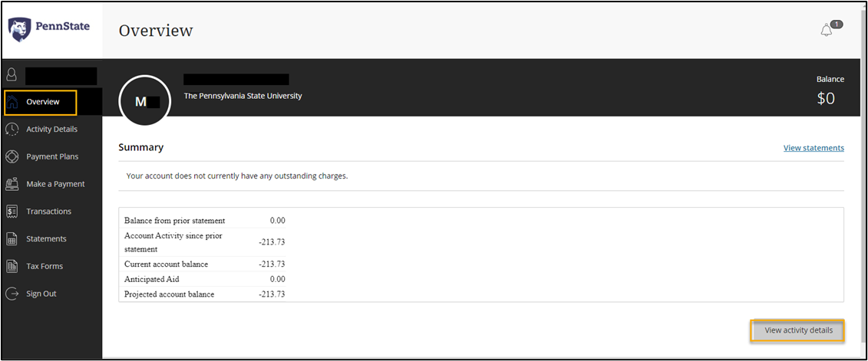The height and width of the screenshot is (361, 868).
Task: Click the circular avatar with letter M
Action: pyautogui.click(x=145, y=101)
